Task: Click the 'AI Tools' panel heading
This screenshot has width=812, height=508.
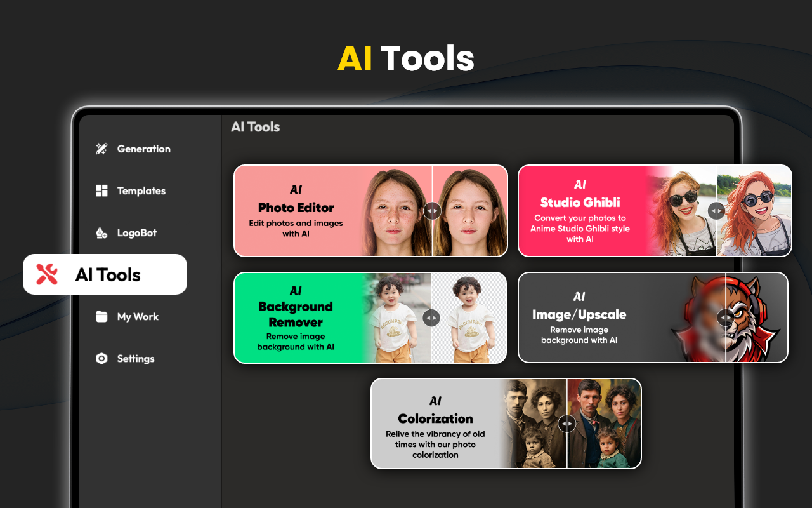Action: [x=255, y=127]
